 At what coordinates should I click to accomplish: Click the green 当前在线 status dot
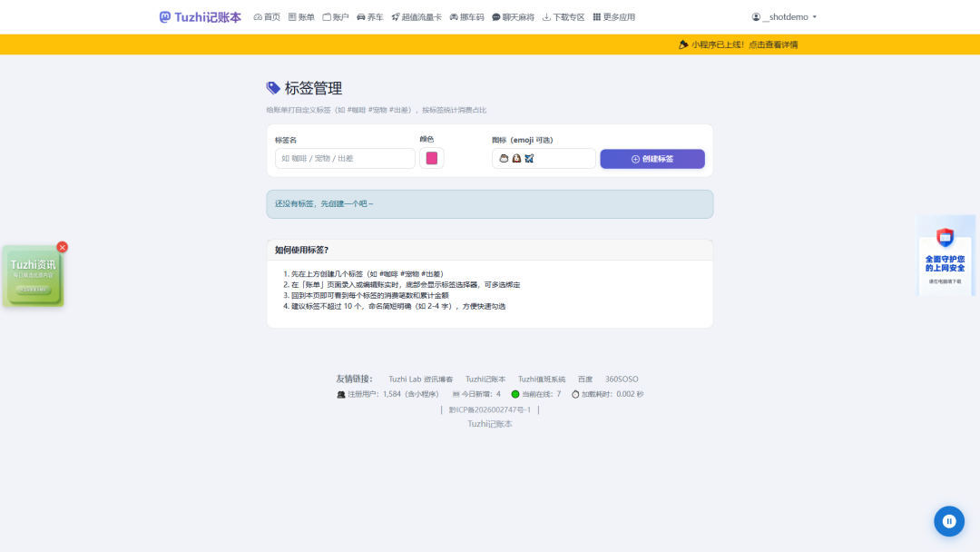click(515, 394)
